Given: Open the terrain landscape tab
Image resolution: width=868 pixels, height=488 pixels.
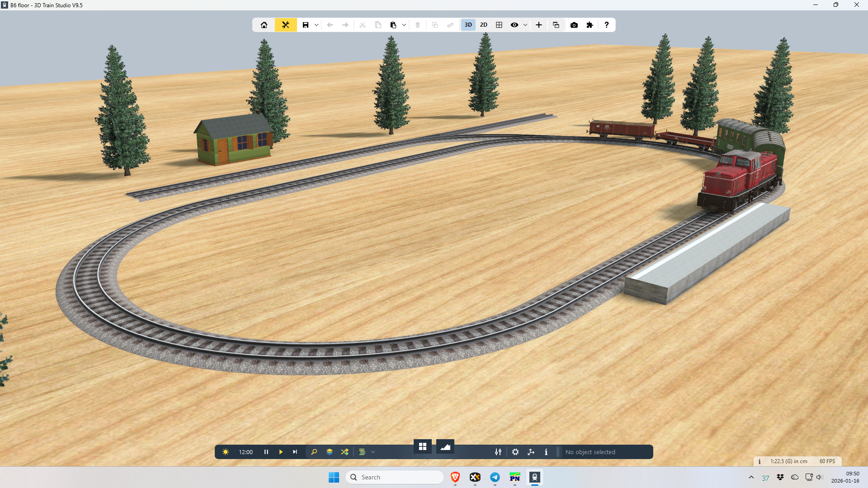Looking at the screenshot, I should point(445,446).
